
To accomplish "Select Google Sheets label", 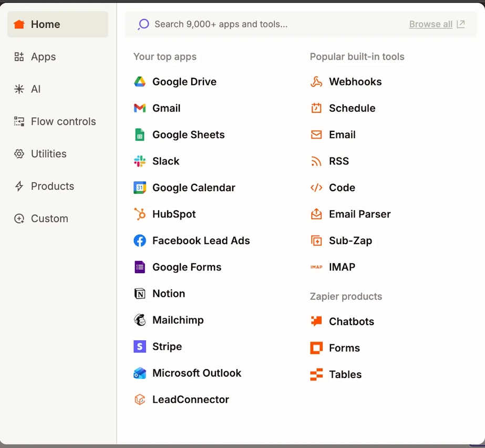I will (x=188, y=135).
